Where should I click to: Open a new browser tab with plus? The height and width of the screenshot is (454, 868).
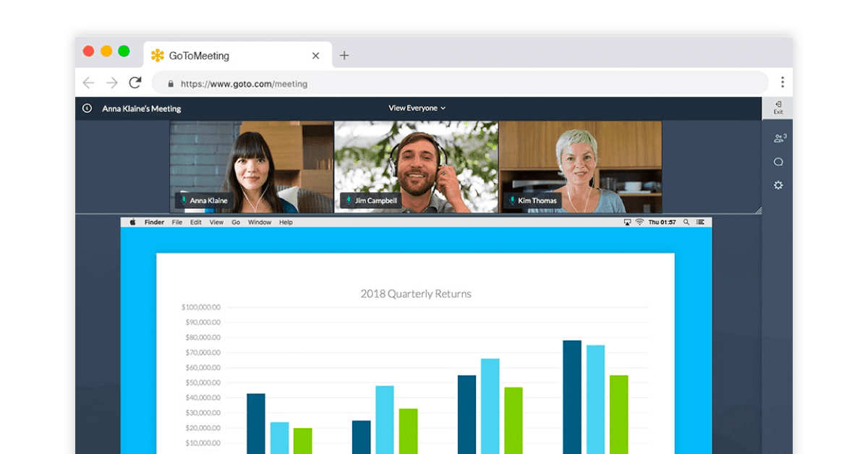click(344, 55)
